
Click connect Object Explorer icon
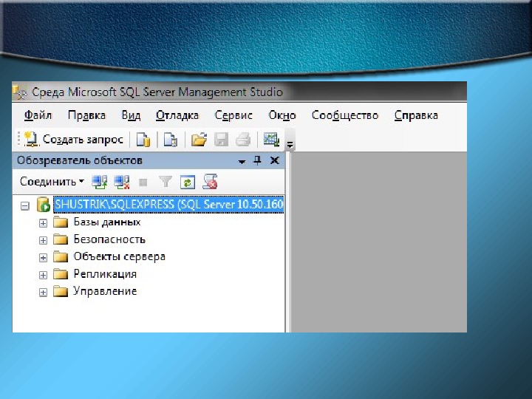tap(100, 182)
